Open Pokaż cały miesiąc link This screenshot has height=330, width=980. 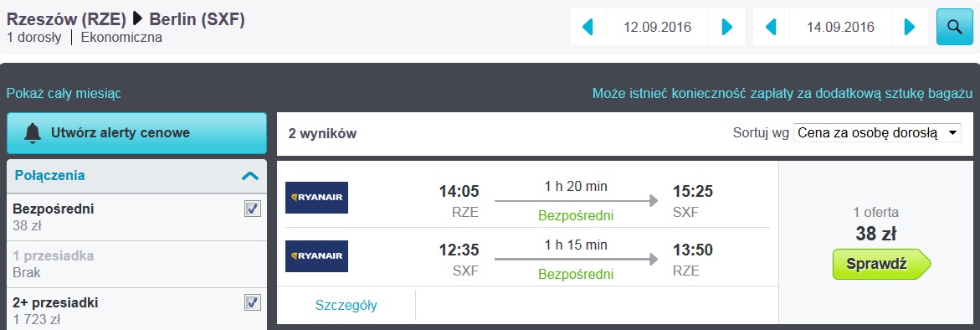click(64, 94)
